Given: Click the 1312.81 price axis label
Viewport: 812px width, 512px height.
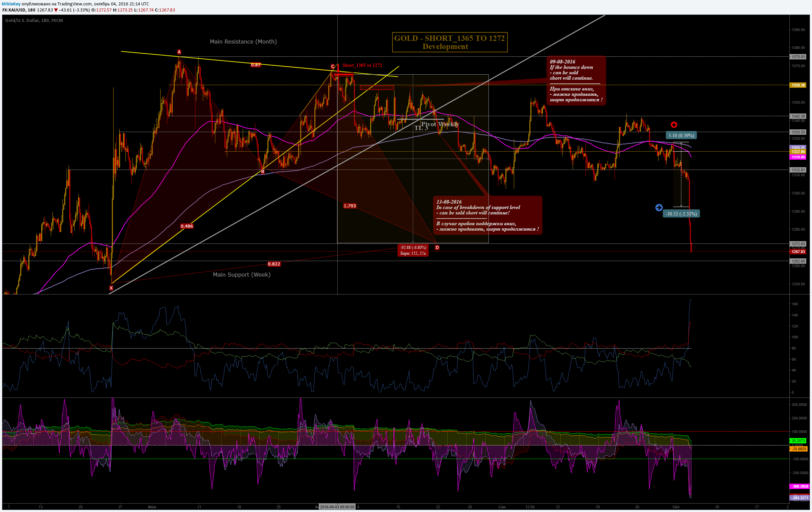Looking at the screenshot, I should click(x=798, y=170).
